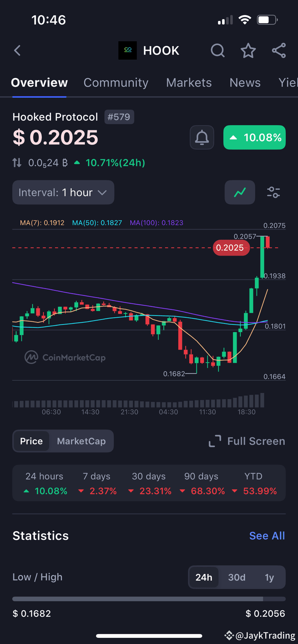Open the Interval: 1 hour dropdown
This screenshot has width=298, height=644.
point(63,192)
